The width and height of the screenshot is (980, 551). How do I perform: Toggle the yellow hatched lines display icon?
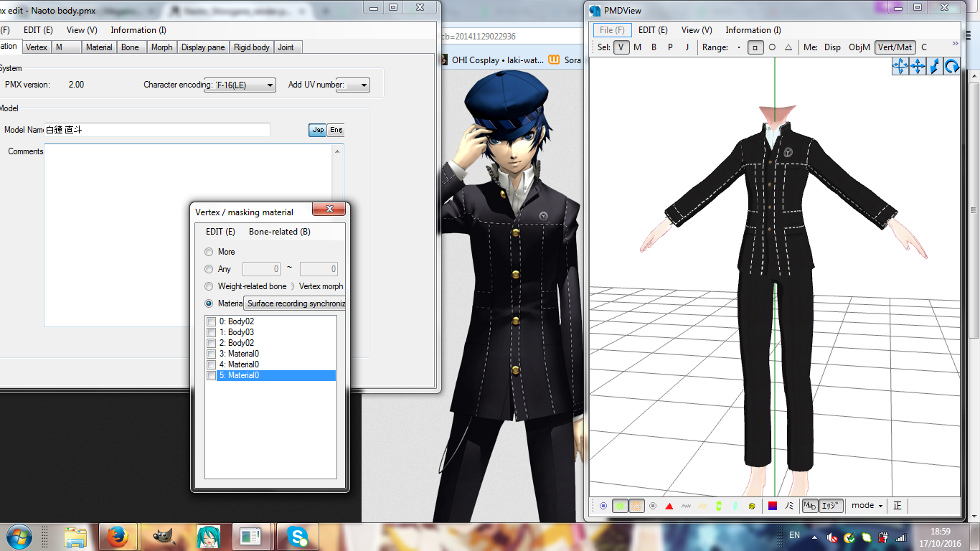click(x=702, y=506)
